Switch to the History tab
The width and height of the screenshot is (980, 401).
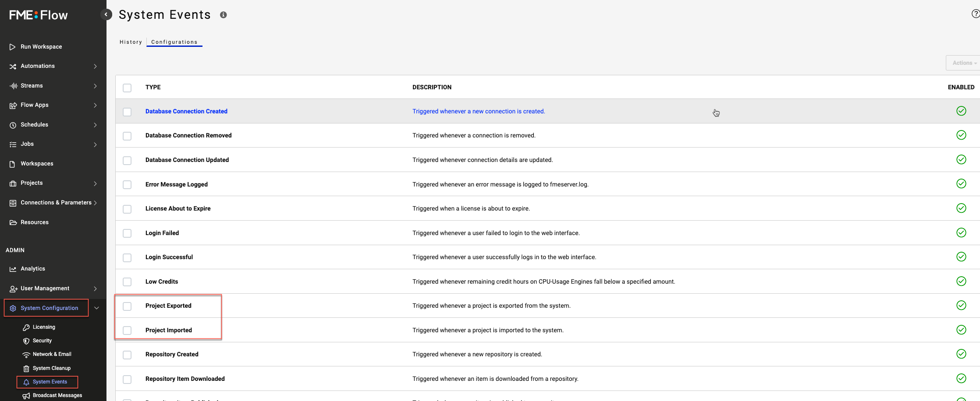click(131, 42)
